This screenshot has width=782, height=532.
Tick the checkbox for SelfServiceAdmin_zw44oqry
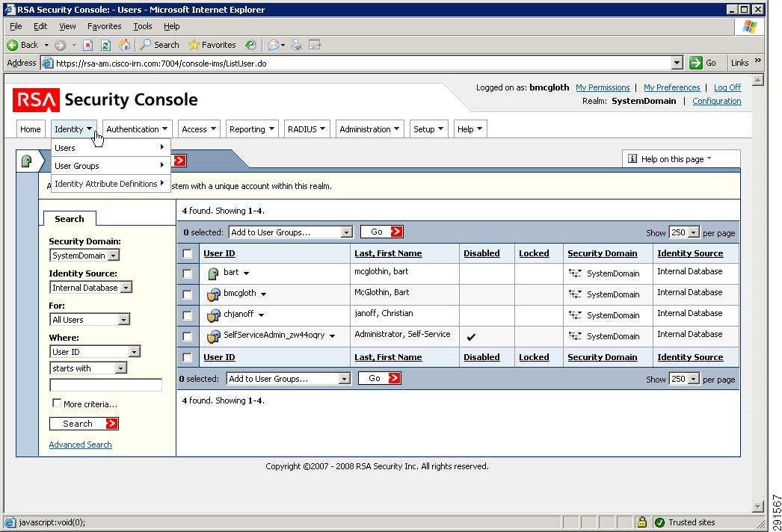pos(188,336)
